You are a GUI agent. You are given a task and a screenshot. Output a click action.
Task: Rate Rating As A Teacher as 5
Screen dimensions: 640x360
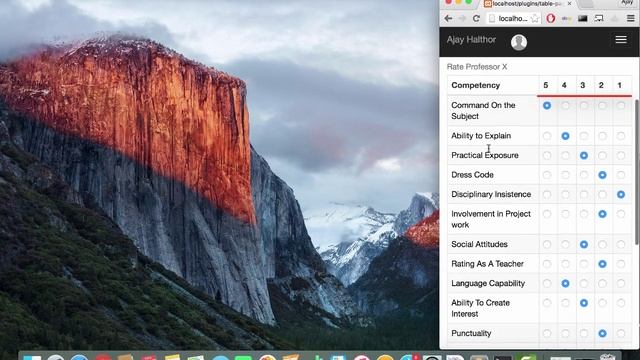point(547,264)
